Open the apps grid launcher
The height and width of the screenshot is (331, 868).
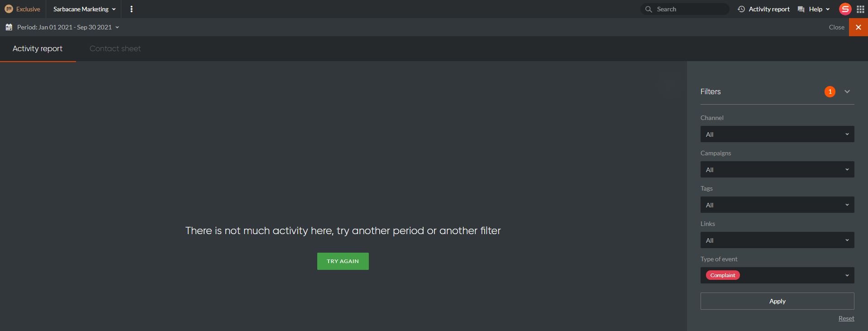pos(860,9)
